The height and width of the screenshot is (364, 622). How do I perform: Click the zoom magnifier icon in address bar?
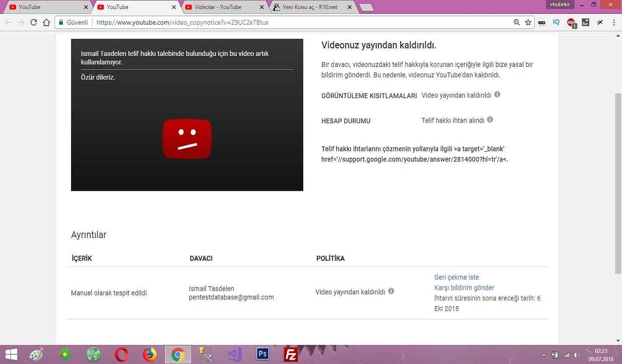(516, 22)
